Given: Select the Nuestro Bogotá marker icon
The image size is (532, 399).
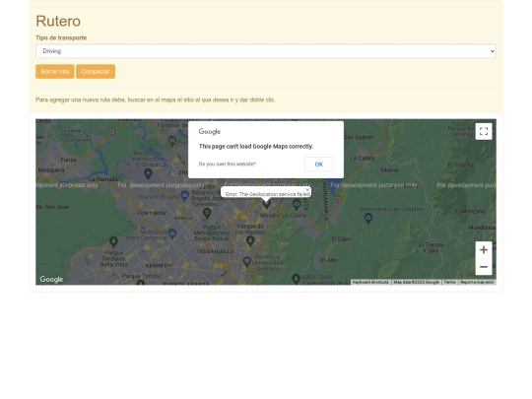Looking at the screenshot, I should coord(184,195).
